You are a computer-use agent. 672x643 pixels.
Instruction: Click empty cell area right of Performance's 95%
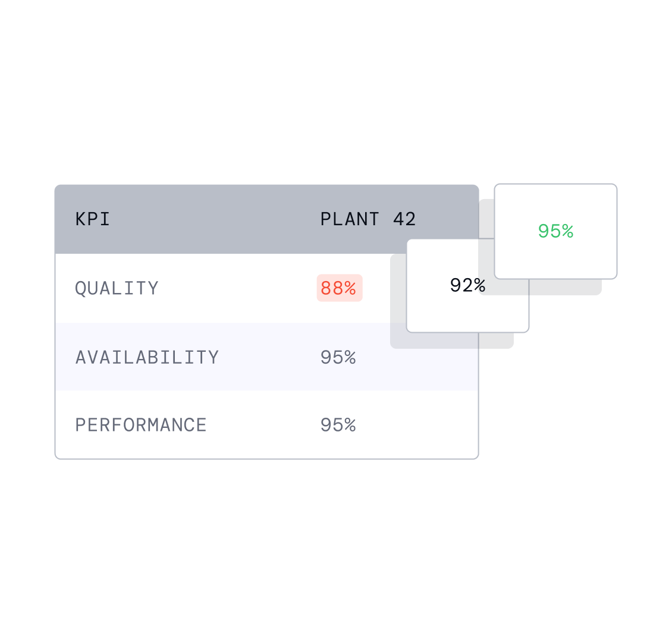pos(416,425)
